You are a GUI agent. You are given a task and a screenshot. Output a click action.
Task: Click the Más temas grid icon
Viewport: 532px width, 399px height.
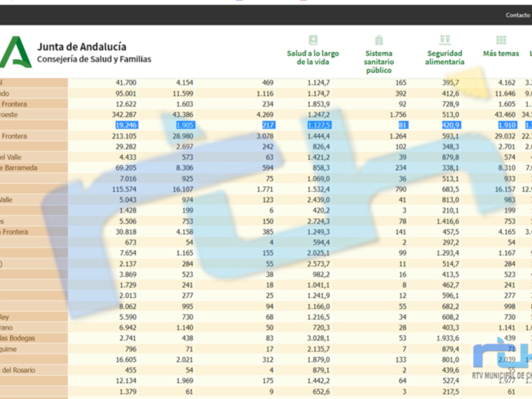tap(501, 40)
